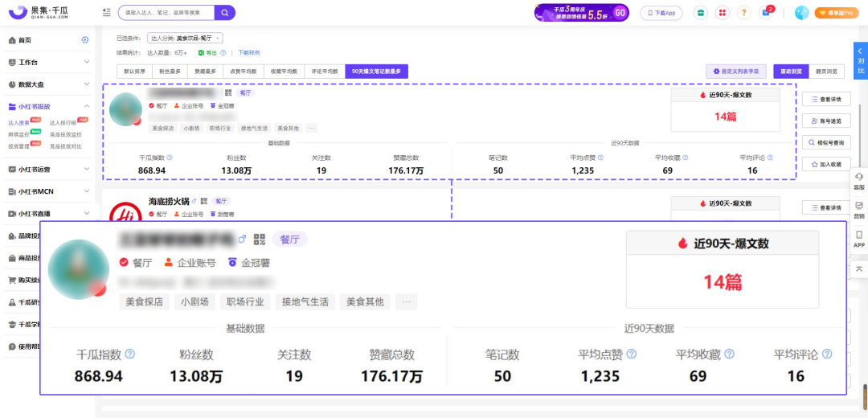Open 达人排行榜 in the sidebar
The height and width of the screenshot is (418, 868).
click(x=63, y=123)
